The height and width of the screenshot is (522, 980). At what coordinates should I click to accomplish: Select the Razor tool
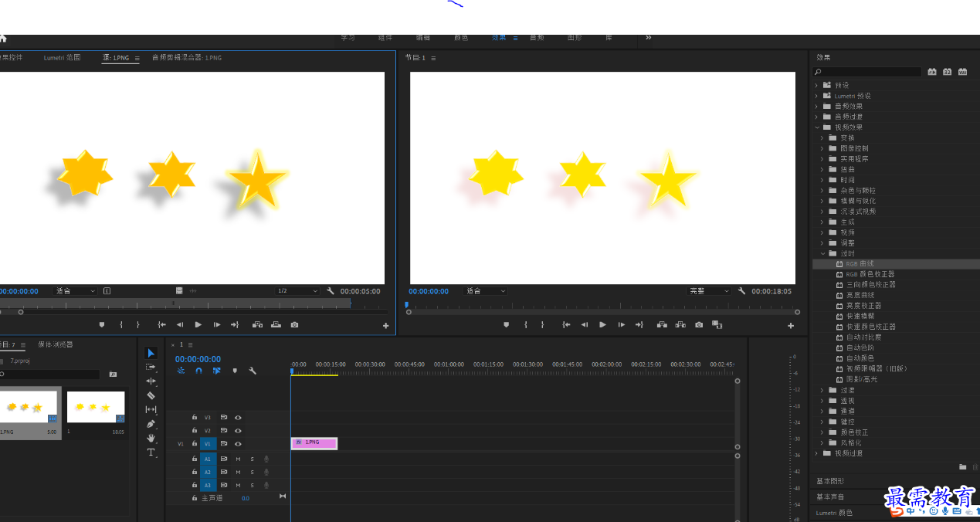tap(151, 395)
